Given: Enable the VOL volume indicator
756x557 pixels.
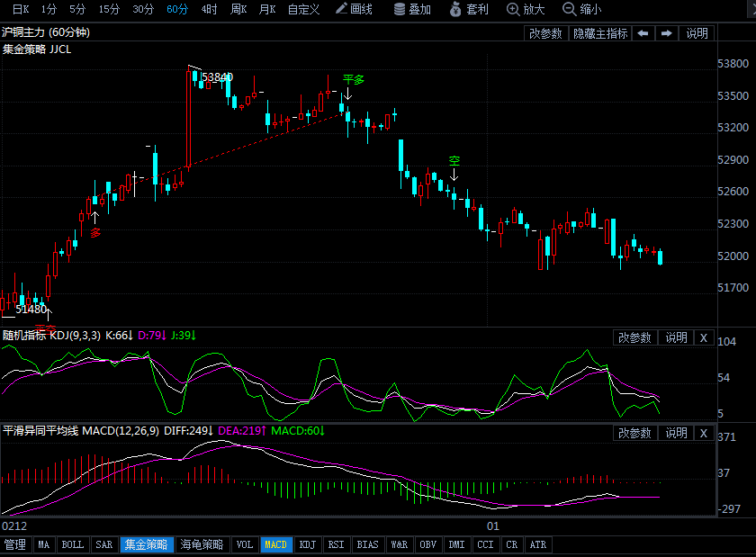Looking at the screenshot, I should pyautogui.click(x=245, y=544).
